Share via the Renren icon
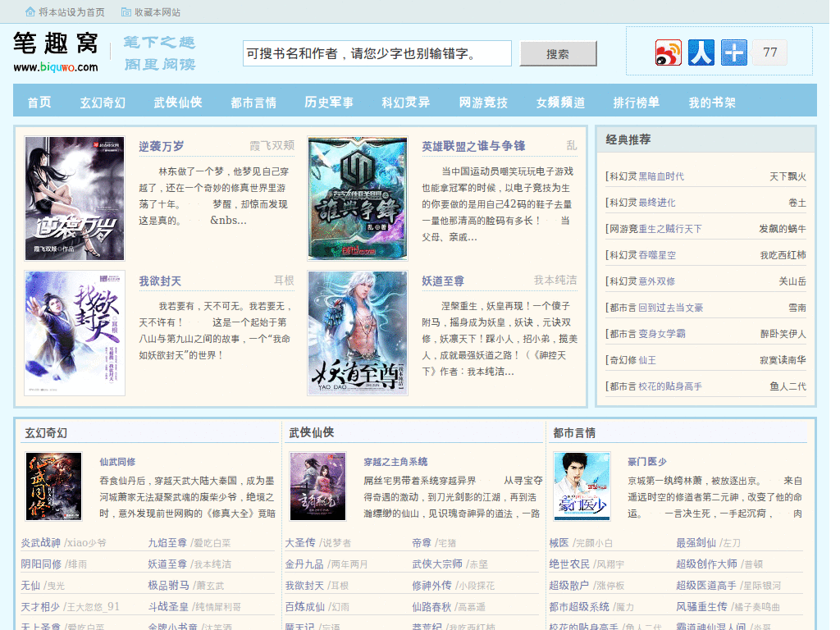 coord(701,52)
